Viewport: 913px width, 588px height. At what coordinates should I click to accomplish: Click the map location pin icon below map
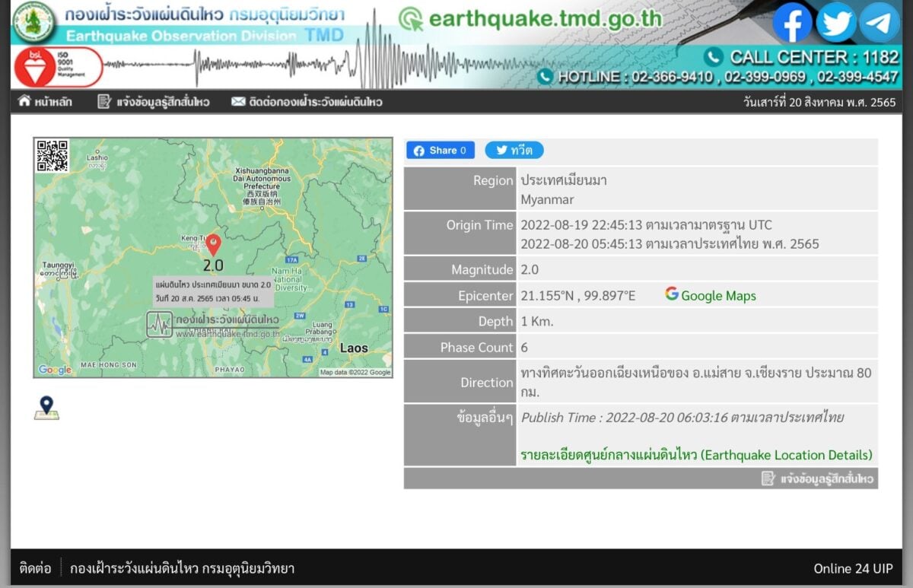coord(46,408)
